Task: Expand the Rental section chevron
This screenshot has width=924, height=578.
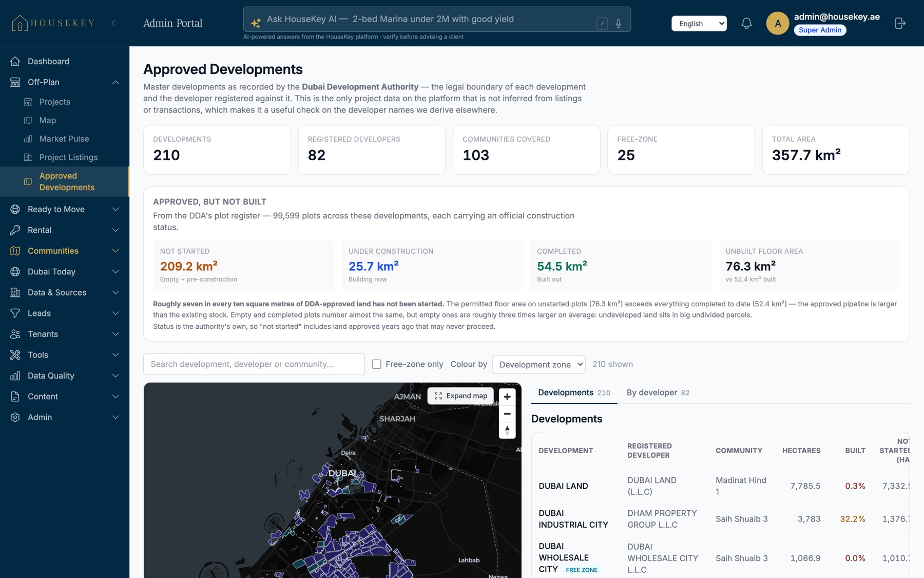Action: tap(115, 230)
